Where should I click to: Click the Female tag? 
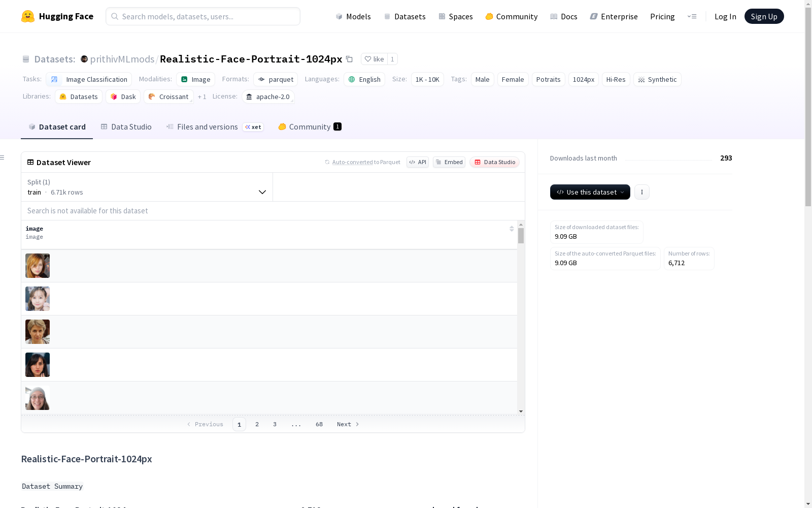click(513, 79)
